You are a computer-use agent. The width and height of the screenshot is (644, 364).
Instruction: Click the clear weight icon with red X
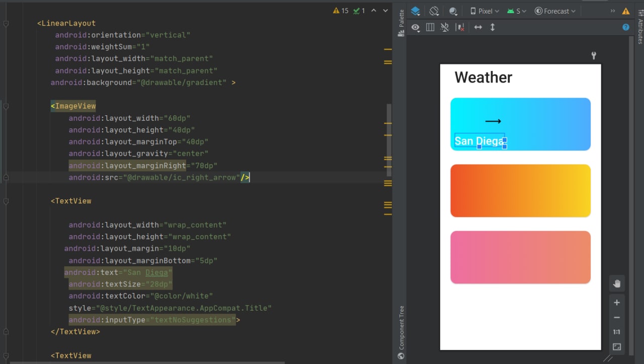pos(460,27)
